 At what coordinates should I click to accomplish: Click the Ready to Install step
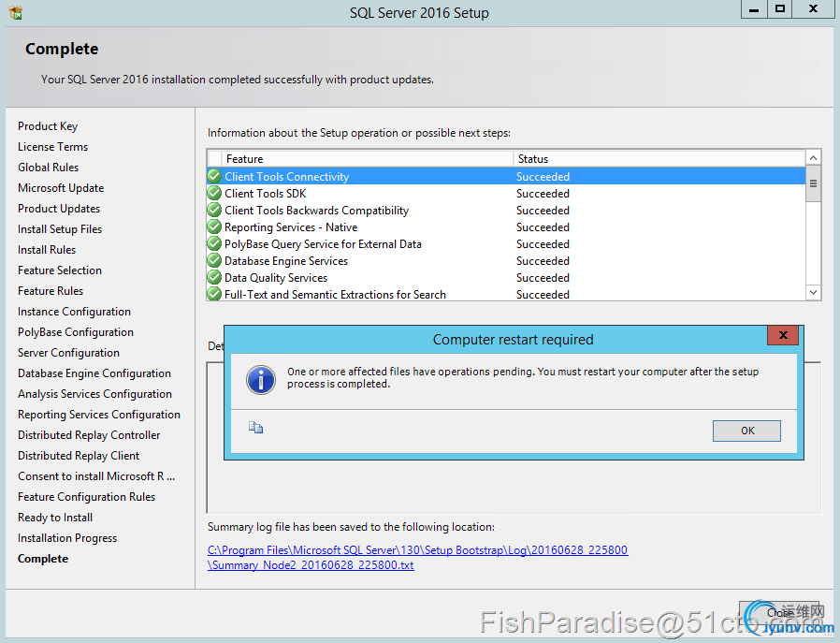[x=55, y=518]
